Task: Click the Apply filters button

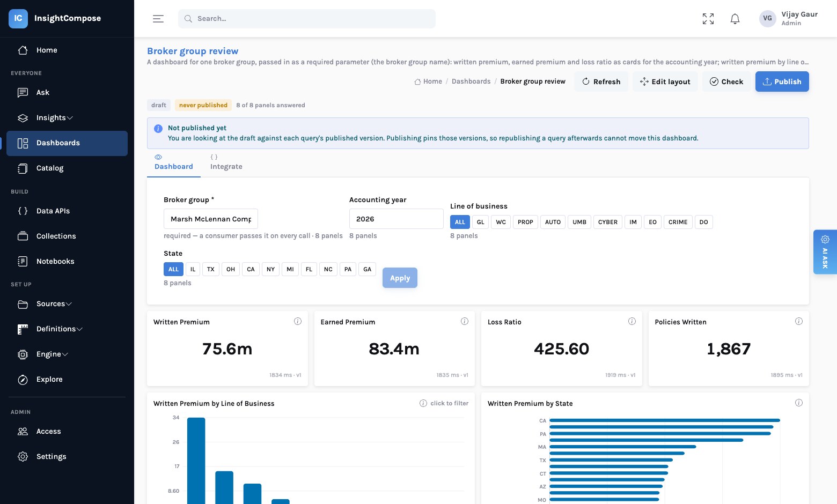Action: click(400, 278)
